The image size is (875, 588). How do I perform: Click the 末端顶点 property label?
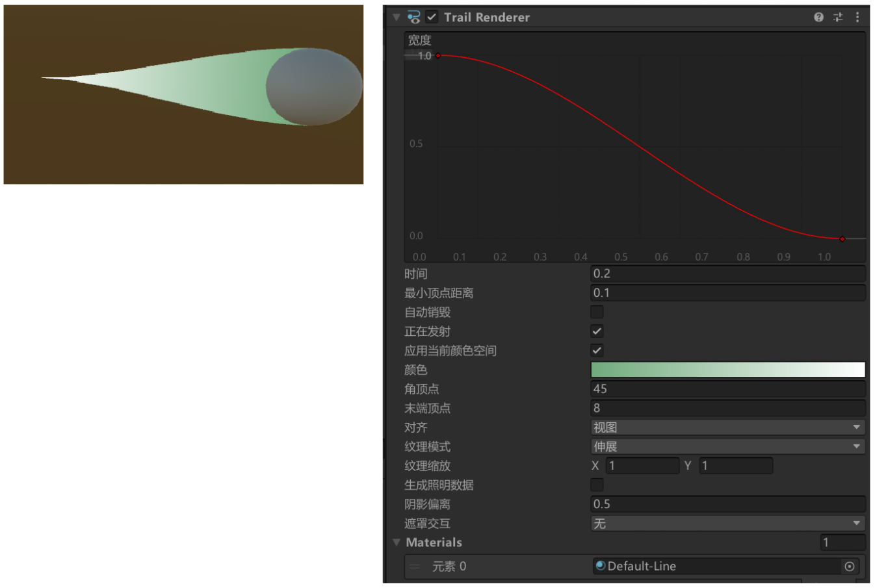tap(428, 408)
